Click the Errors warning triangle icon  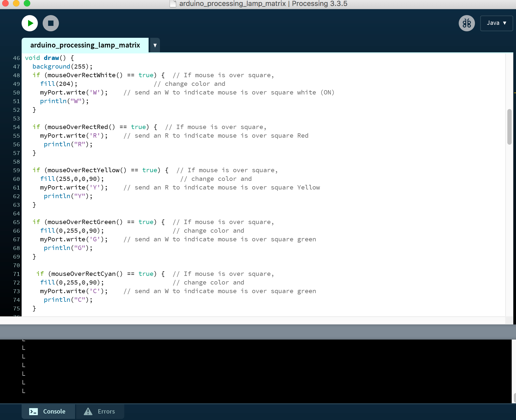(x=88, y=411)
